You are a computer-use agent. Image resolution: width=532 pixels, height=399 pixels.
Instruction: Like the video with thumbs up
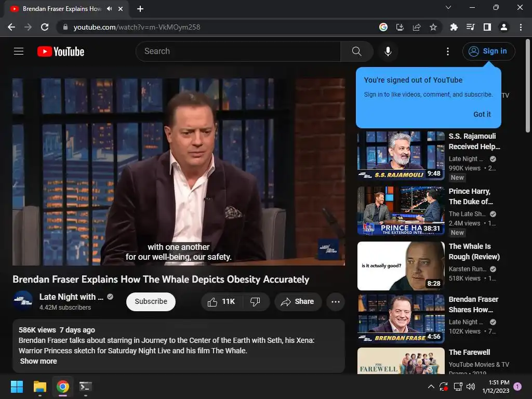[x=221, y=302]
